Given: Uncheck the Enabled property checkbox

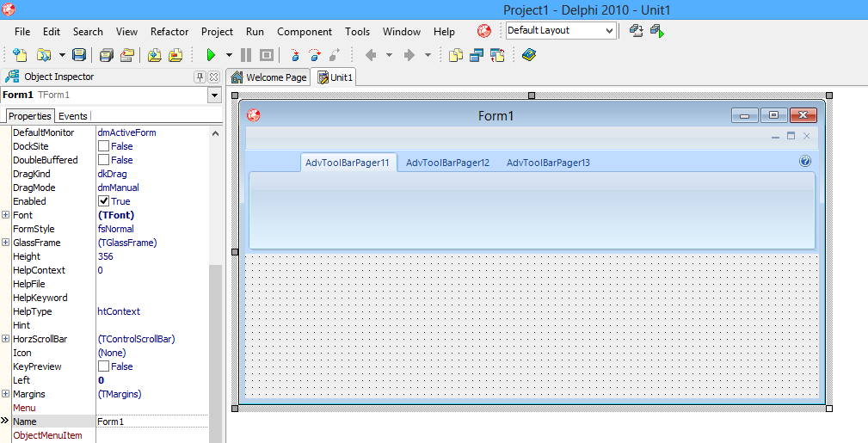Looking at the screenshot, I should [103, 201].
